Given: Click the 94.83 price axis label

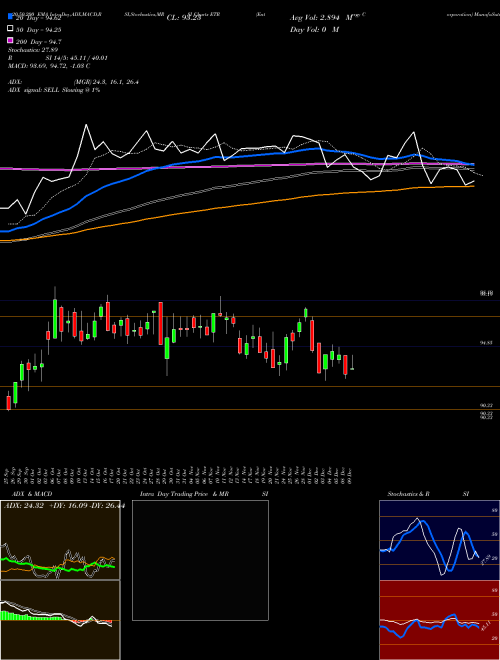Looking at the screenshot, I should pos(486,343).
